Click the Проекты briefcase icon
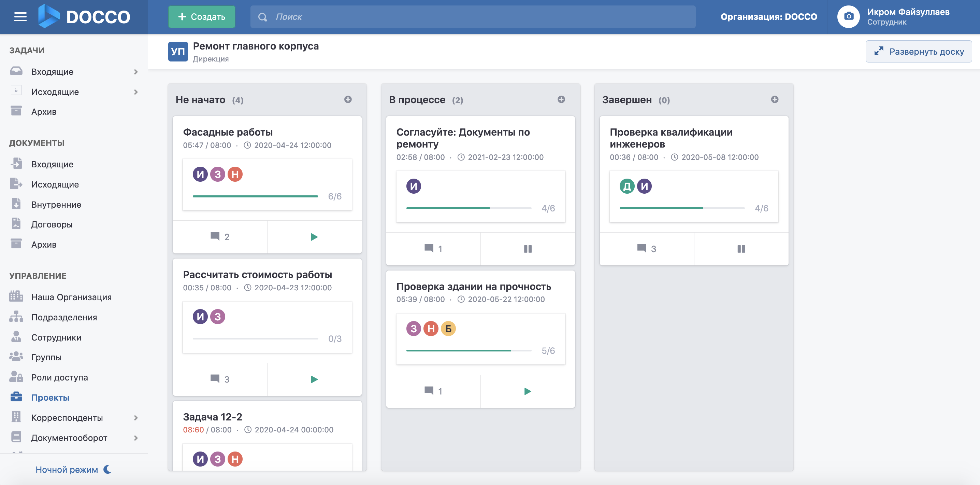The image size is (980, 485). coord(16,397)
